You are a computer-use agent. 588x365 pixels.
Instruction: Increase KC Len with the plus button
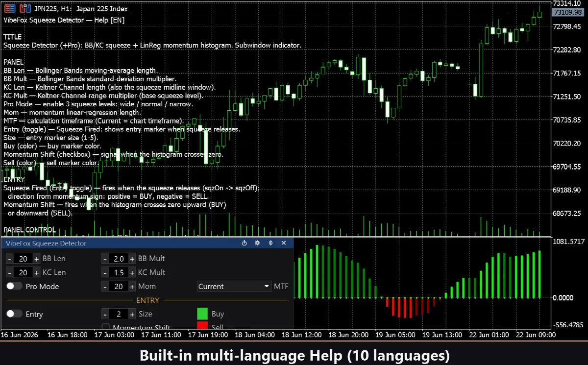tap(37, 272)
